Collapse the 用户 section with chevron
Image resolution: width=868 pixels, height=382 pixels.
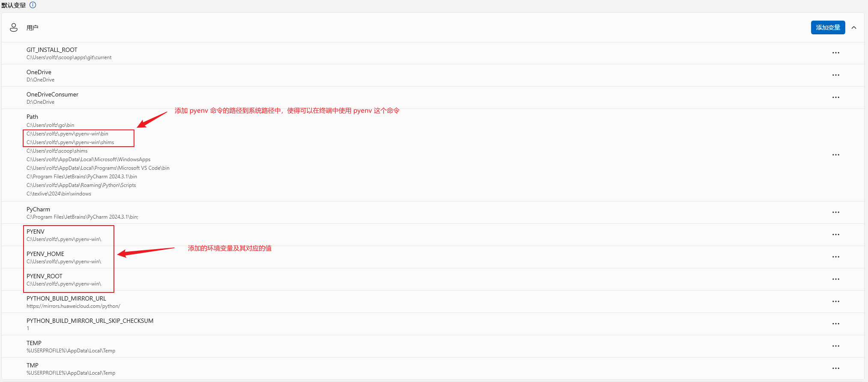point(853,27)
